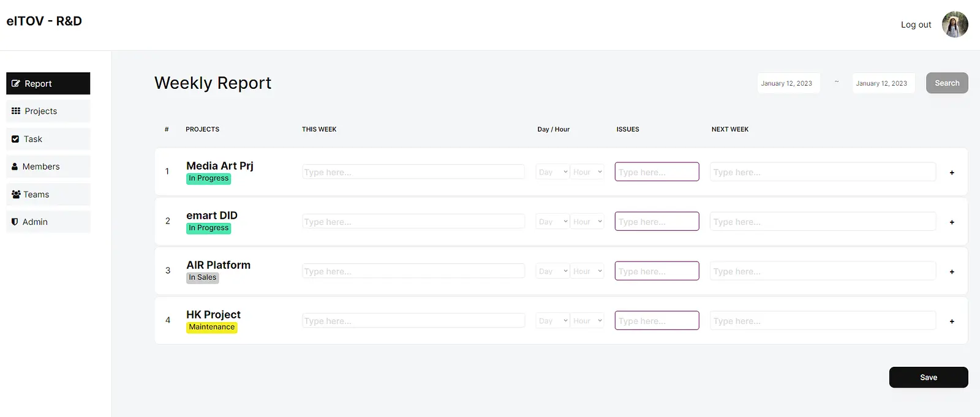
Task: Open the start date January 12, 2023 picker
Action: (x=788, y=83)
